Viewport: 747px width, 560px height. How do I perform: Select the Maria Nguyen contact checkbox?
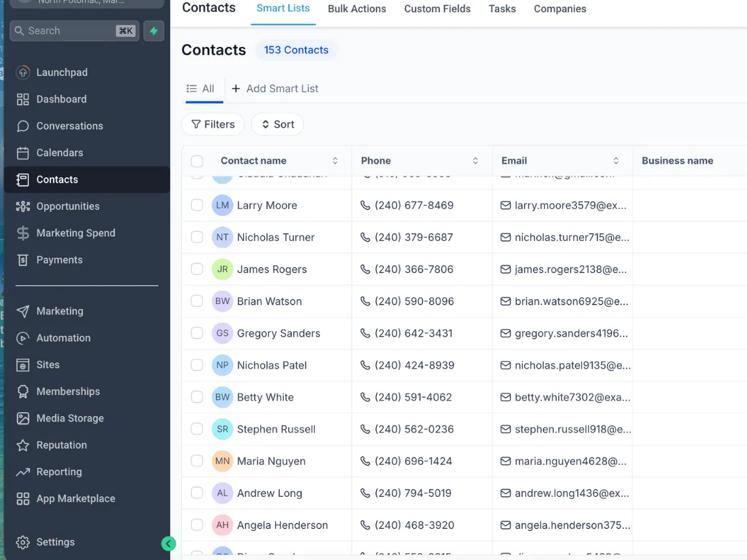tap(197, 461)
